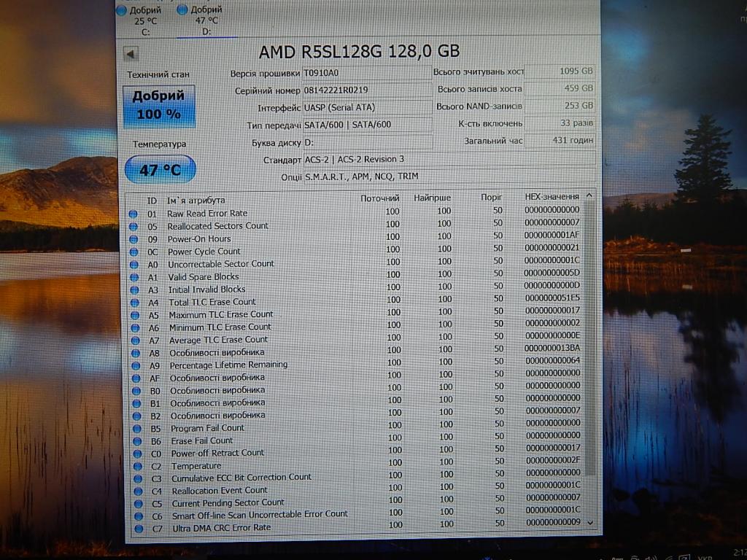The image size is (747, 560).
Task: Select the serial number field 08142221R0219
Action: (x=368, y=90)
